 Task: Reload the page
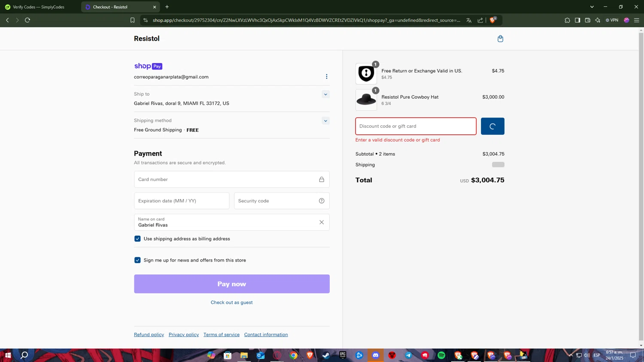click(x=27, y=20)
